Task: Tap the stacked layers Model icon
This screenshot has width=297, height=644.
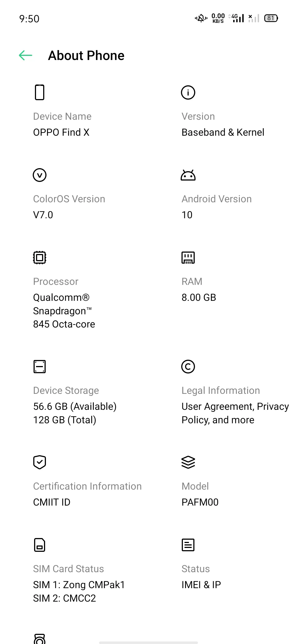Action: pos(188,462)
